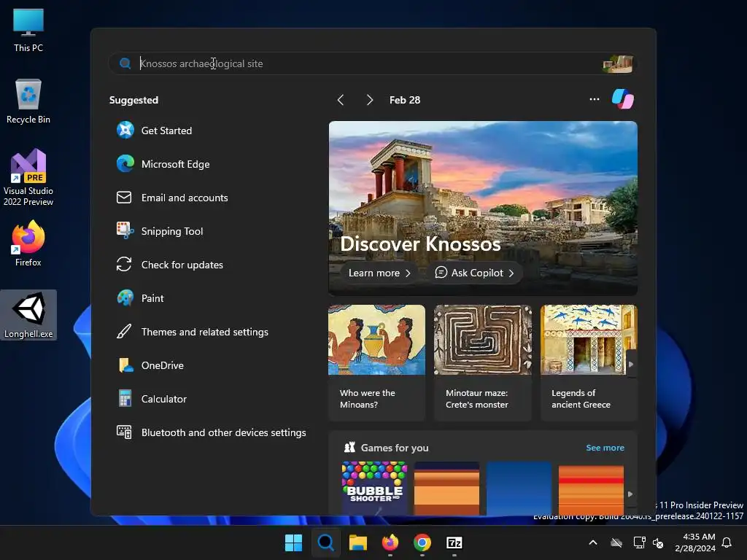Open the three-dot more options menu
Screen dimensions: 747x560
point(594,99)
